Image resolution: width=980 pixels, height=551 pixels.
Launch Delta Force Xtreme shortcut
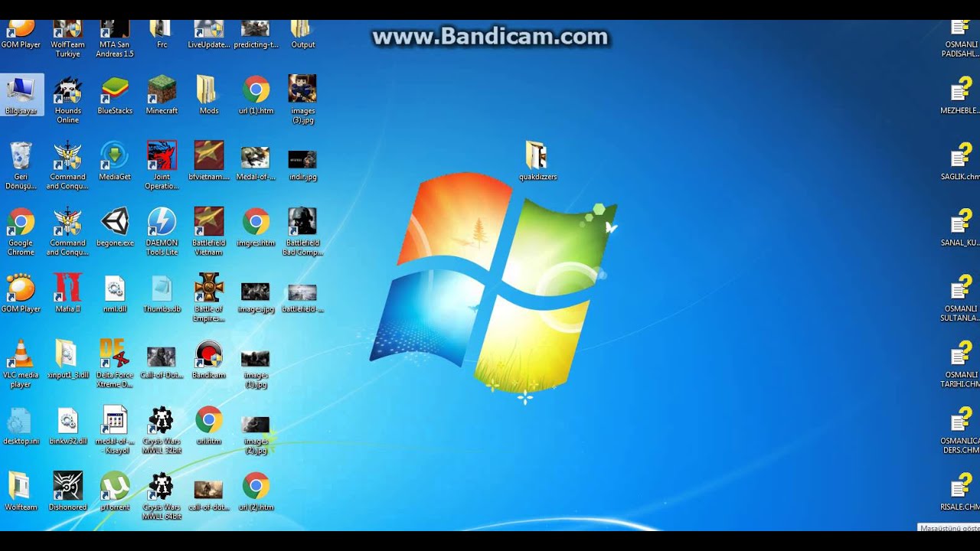coord(115,364)
